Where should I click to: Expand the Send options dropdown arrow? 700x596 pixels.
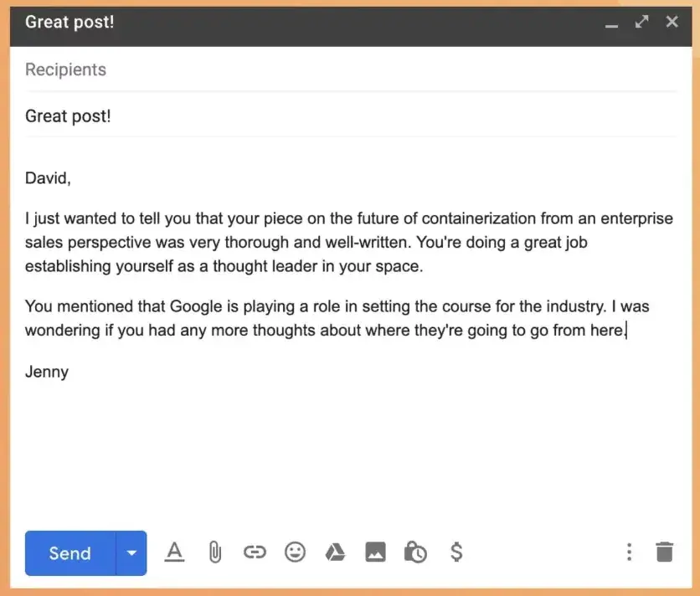click(x=131, y=553)
